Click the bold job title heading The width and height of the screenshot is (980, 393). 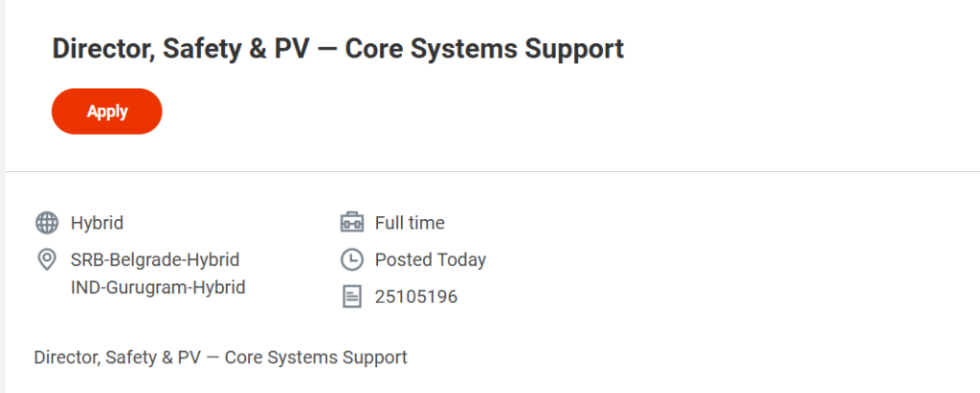(x=338, y=49)
